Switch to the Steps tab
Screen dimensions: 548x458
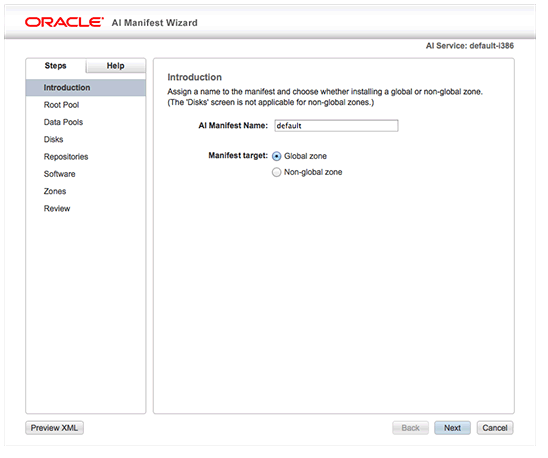(56, 66)
